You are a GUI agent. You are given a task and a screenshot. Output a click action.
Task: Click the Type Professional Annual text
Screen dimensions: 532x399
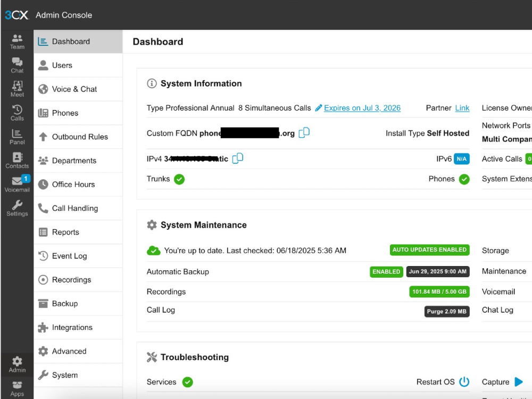pyautogui.click(x=190, y=108)
